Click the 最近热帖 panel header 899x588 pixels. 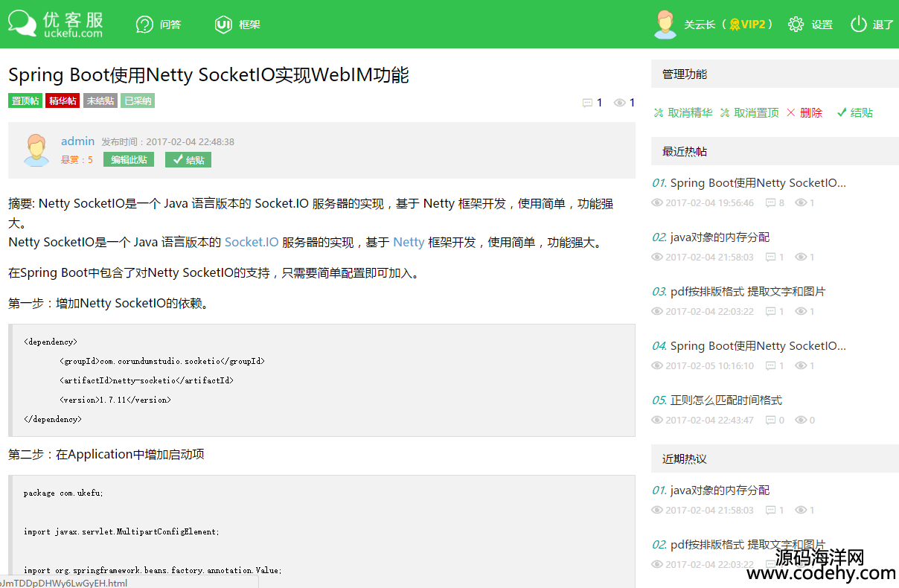click(775, 152)
